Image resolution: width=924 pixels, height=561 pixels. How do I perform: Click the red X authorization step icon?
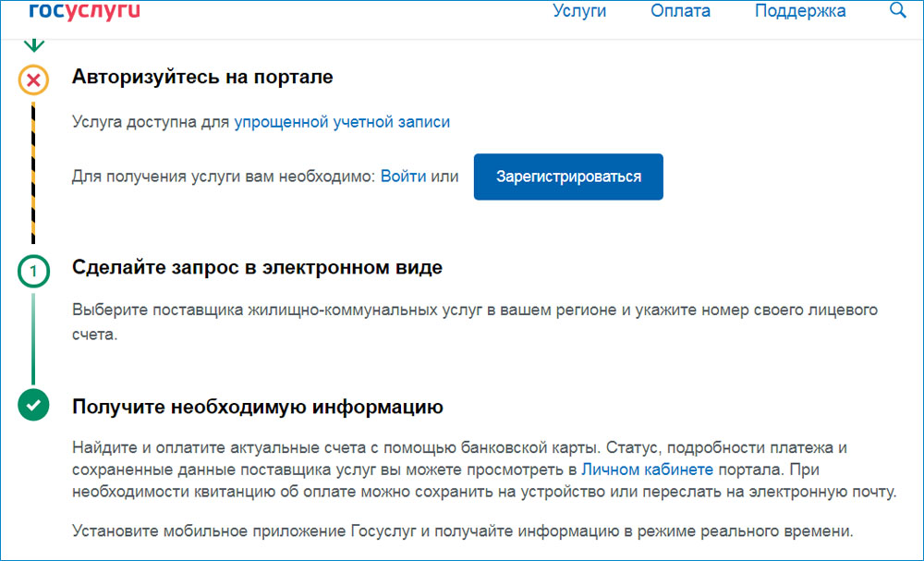pos(34,80)
